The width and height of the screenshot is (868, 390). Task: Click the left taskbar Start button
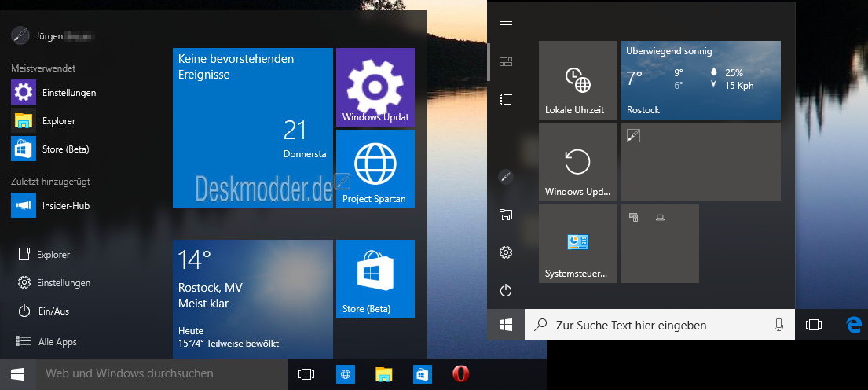coord(17,374)
